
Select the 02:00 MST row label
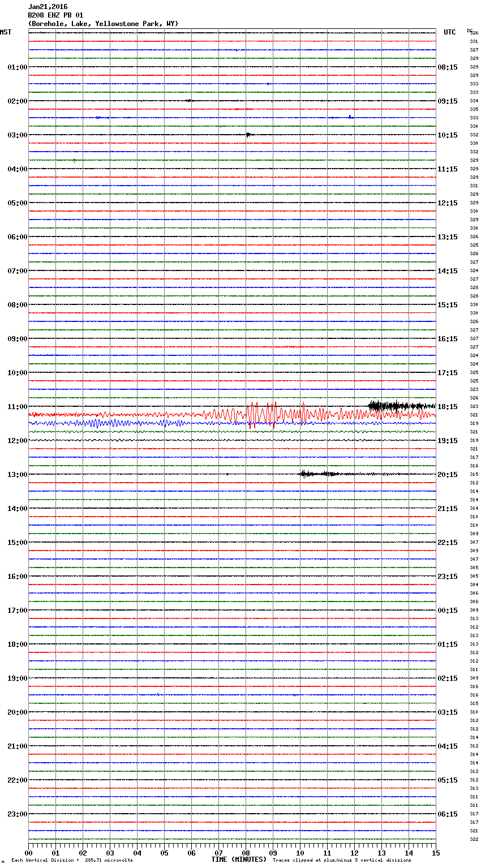coord(17,101)
